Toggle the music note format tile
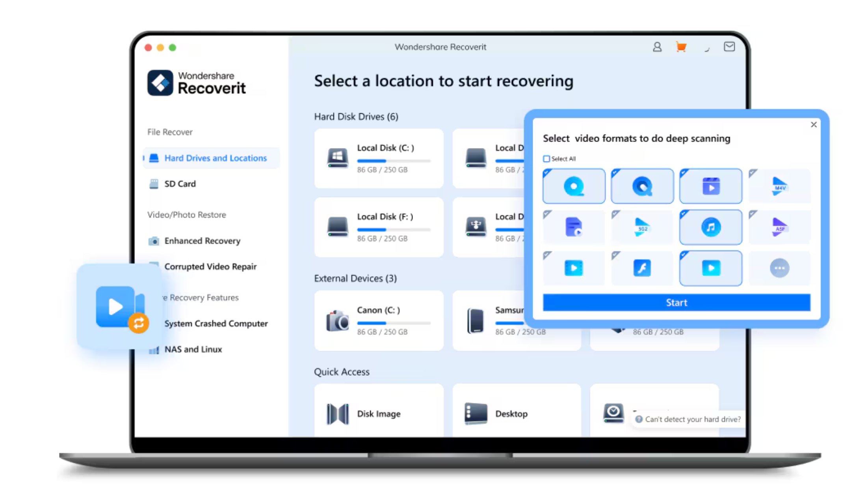851x504 pixels. [x=711, y=227]
